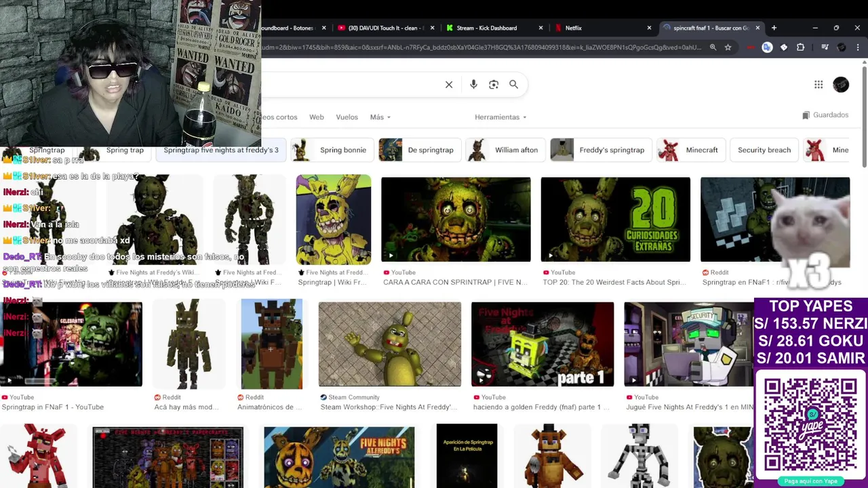Image resolution: width=868 pixels, height=488 pixels.
Task: Select the Vuelos search filter
Action: 347,117
